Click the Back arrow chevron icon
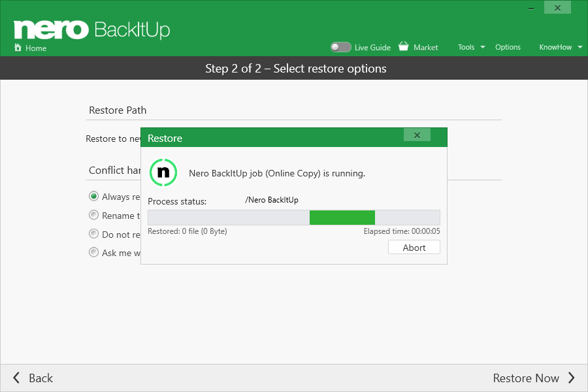Screen dimensions: 588x392 [x=16, y=378]
